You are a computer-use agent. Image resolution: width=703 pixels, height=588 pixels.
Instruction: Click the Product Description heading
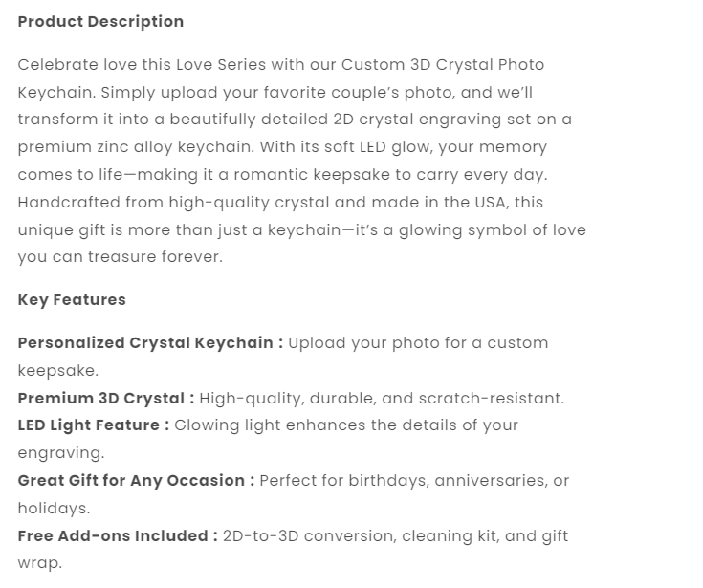click(100, 21)
